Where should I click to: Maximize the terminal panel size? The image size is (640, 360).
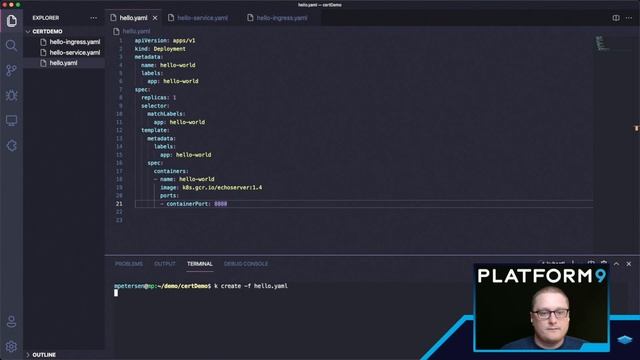(x=616, y=264)
